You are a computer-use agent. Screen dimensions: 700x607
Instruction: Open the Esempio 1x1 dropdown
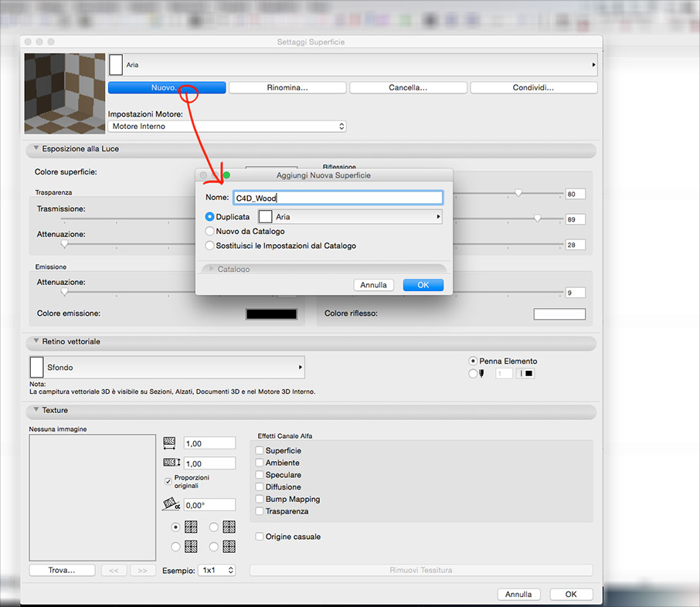click(216, 571)
